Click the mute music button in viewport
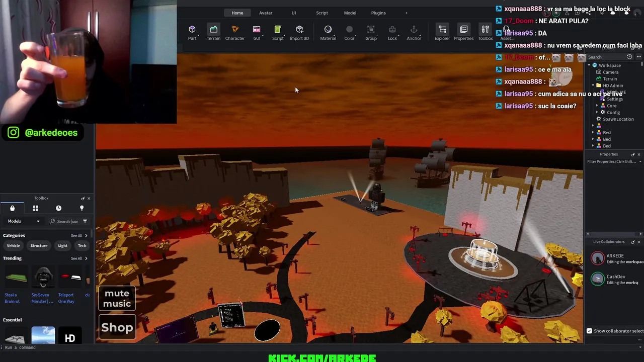Image resolution: width=644 pixels, height=362 pixels. click(x=117, y=299)
